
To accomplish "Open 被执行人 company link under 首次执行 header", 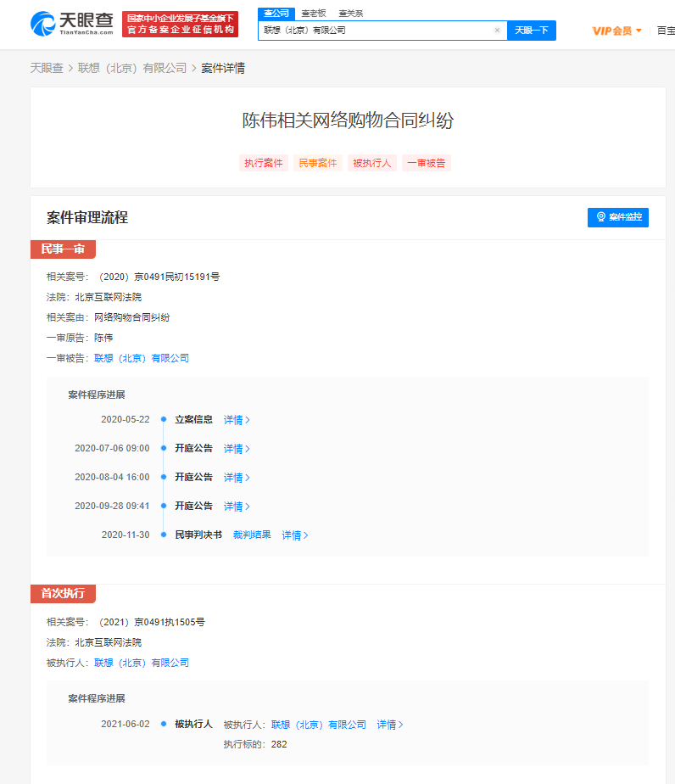I will [x=142, y=663].
